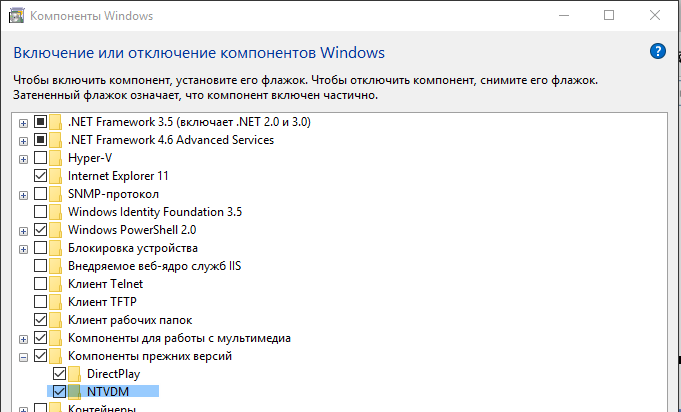The width and height of the screenshot is (681, 412).
Task: Click the folder icon next to SNMP-протокол
Action: click(57, 194)
